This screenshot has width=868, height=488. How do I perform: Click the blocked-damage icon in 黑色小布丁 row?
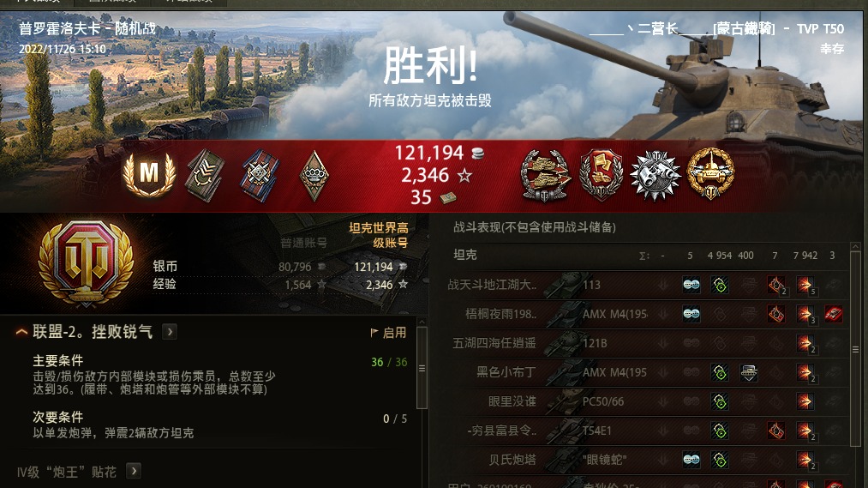pyautogui.click(x=748, y=372)
